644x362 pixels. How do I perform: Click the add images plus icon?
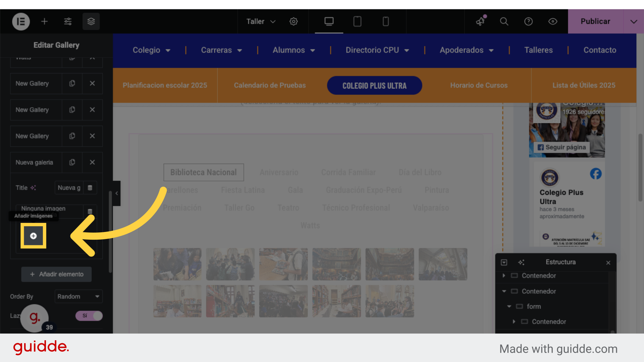click(x=33, y=236)
